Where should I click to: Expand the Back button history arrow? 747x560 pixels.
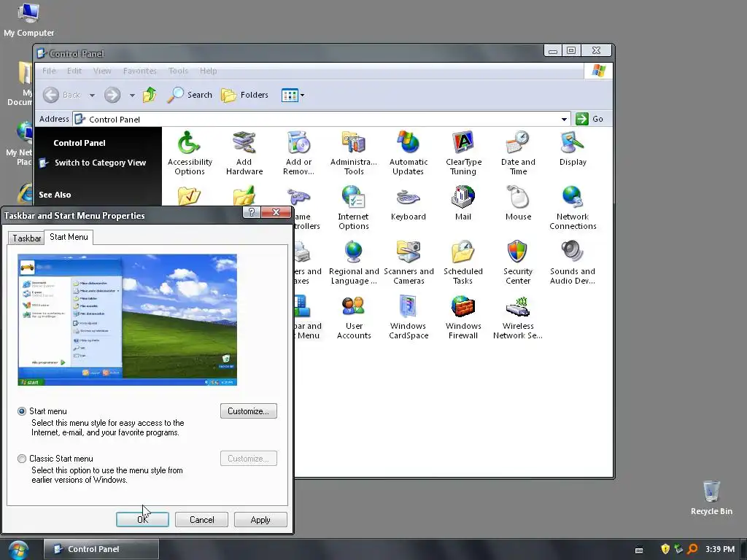tap(93, 96)
